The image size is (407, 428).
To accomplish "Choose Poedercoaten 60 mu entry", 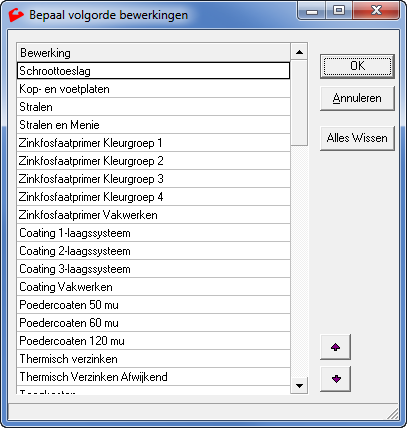I will [x=153, y=323].
